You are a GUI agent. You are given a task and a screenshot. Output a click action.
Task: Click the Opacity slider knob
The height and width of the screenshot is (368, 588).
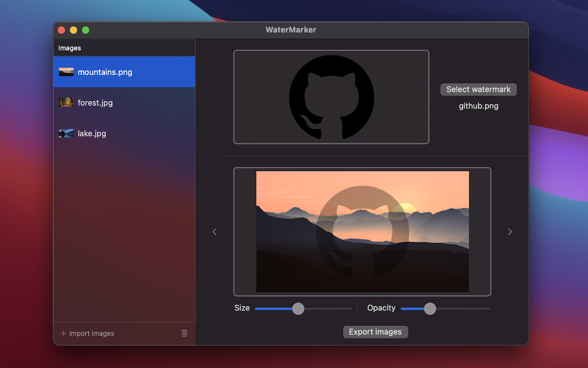pos(430,309)
